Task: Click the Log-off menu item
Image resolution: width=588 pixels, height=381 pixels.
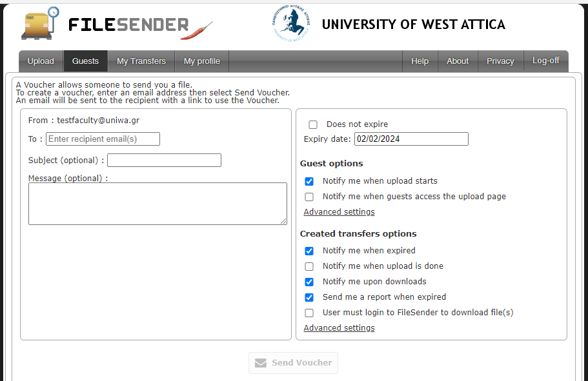Action: (546, 61)
